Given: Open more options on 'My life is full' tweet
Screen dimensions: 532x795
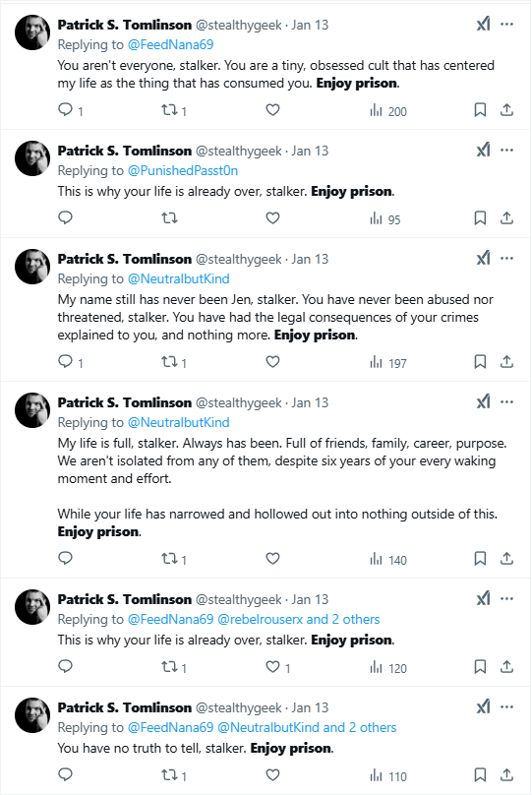Looking at the screenshot, I should point(506,402).
